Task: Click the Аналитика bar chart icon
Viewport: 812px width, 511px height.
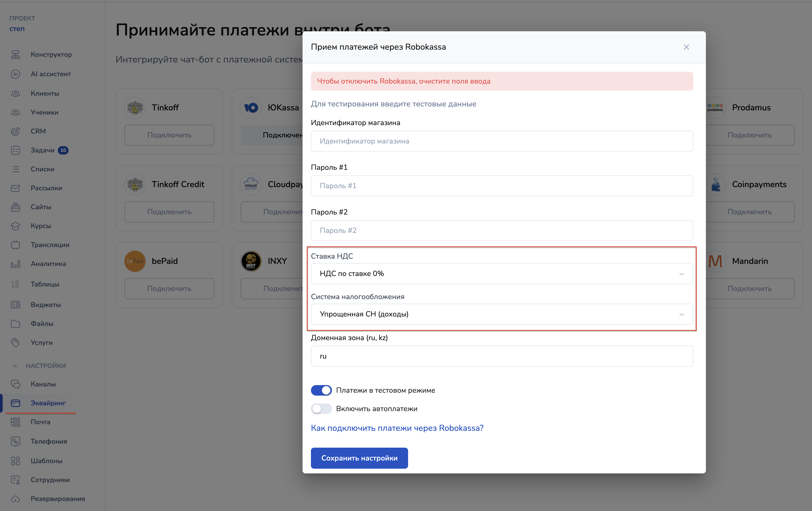Action: coord(15,264)
